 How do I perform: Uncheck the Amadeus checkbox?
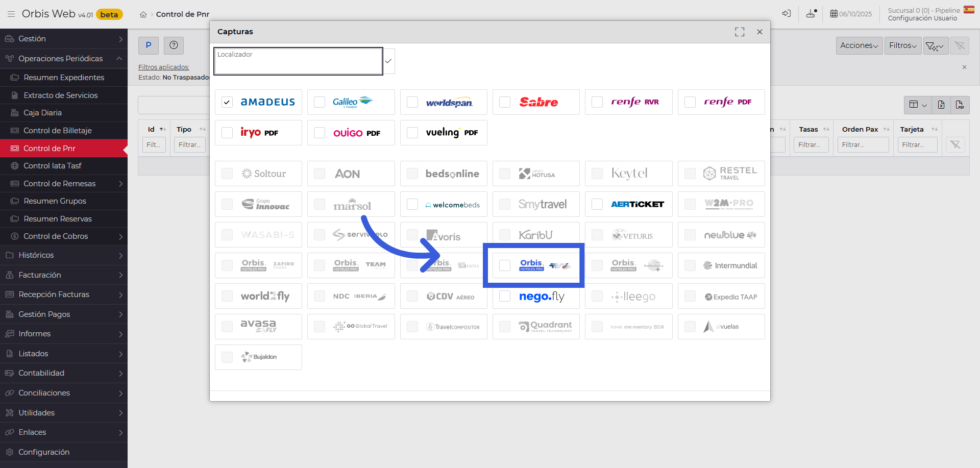[227, 102]
